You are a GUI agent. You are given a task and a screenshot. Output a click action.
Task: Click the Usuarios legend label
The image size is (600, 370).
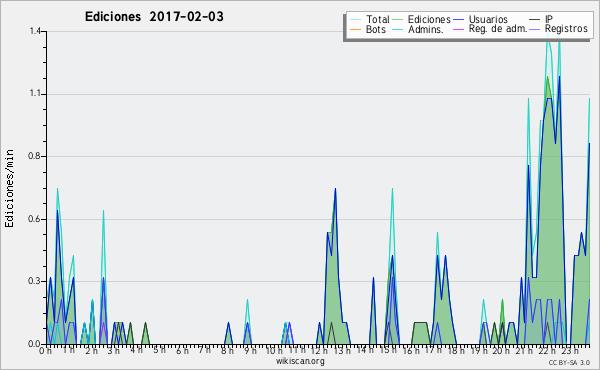(488, 19)
